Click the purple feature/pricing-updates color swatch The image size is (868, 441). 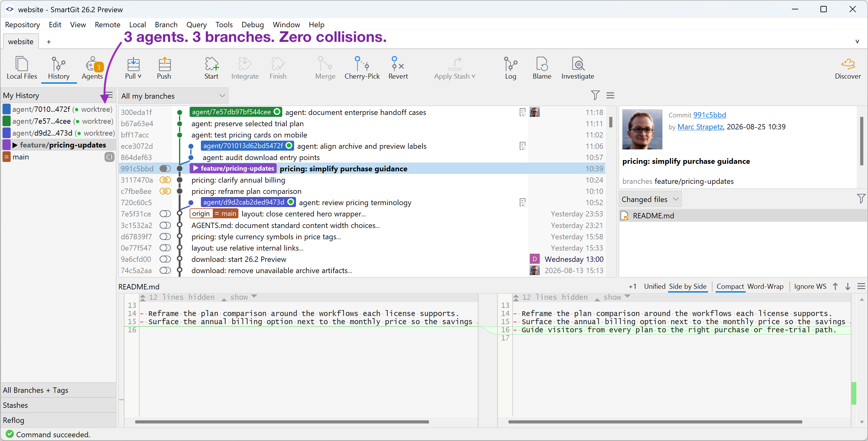click(x=6, y=145)
